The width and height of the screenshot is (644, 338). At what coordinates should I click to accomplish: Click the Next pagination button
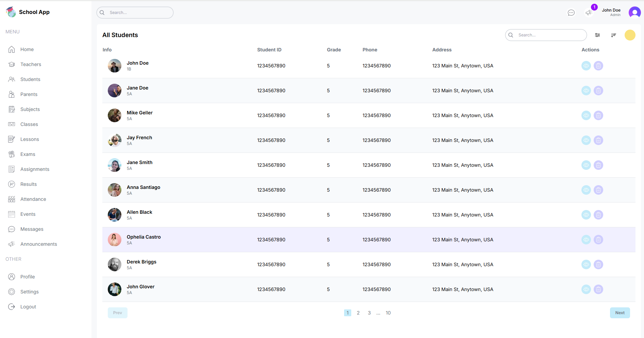coord(620,313)
